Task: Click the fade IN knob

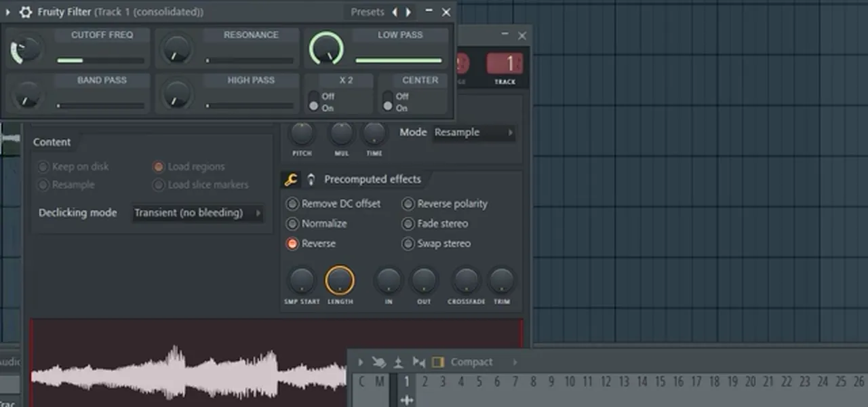Action: pos(389,280)
